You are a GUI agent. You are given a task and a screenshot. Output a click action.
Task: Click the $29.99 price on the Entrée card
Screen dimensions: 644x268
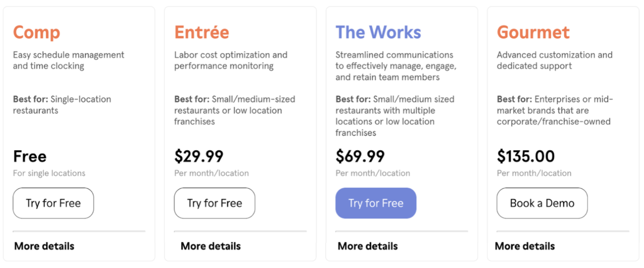(x=199, y=156)
